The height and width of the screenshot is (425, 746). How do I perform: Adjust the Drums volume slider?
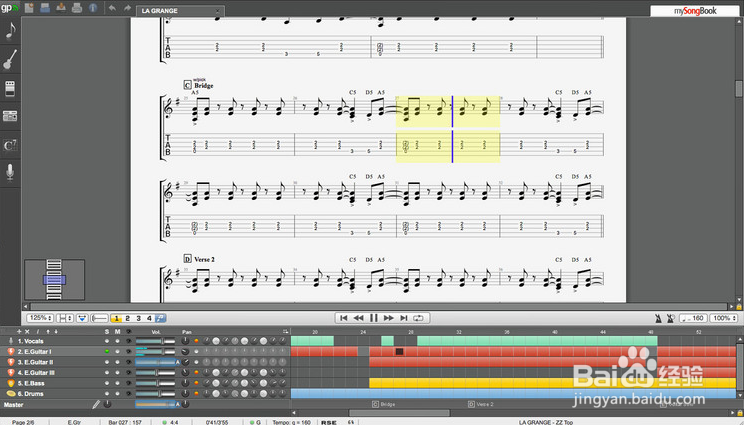(155, 394)
